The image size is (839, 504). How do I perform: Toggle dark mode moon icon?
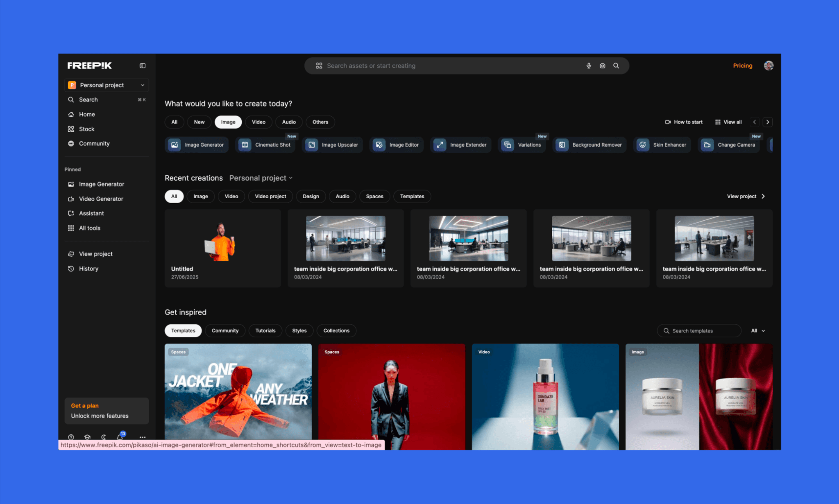point(104,437)
